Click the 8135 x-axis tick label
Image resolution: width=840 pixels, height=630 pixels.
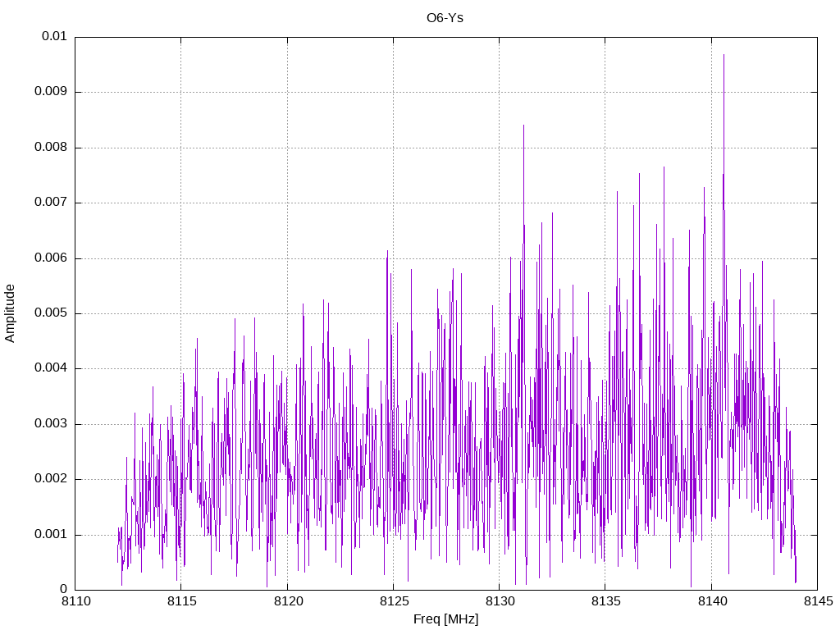606,601
